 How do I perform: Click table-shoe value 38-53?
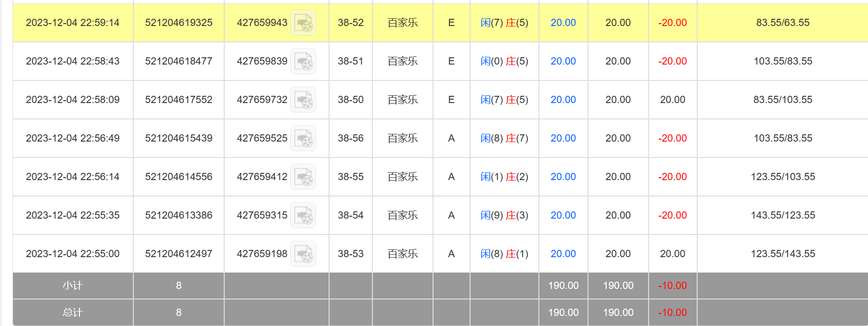point(350,254)
